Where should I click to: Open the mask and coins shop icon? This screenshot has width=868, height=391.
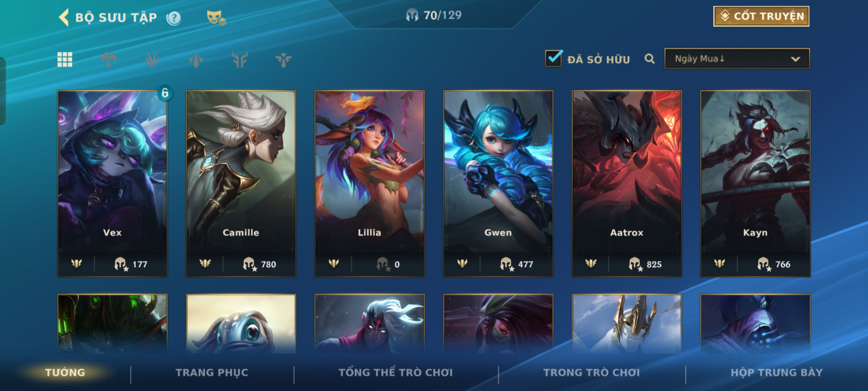(x=216, y=17)
